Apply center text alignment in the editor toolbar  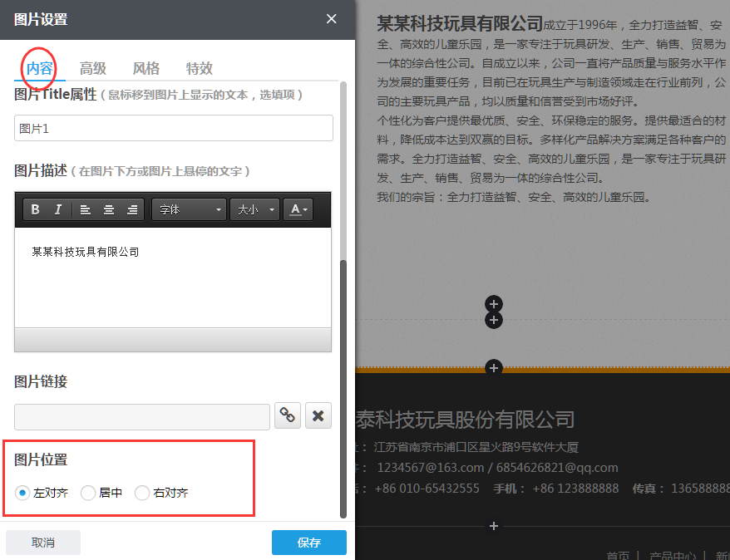coord(106,209)
